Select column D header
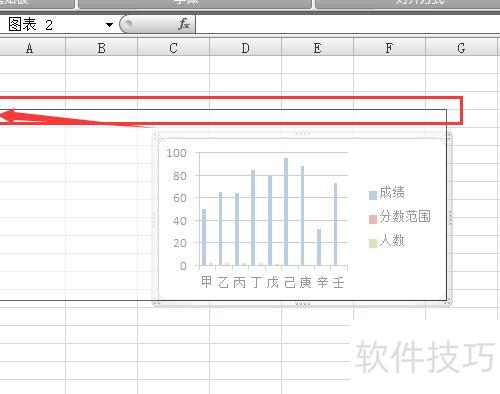Image resolution: width=500 pixels, height=394 pixels. [246, 48]
